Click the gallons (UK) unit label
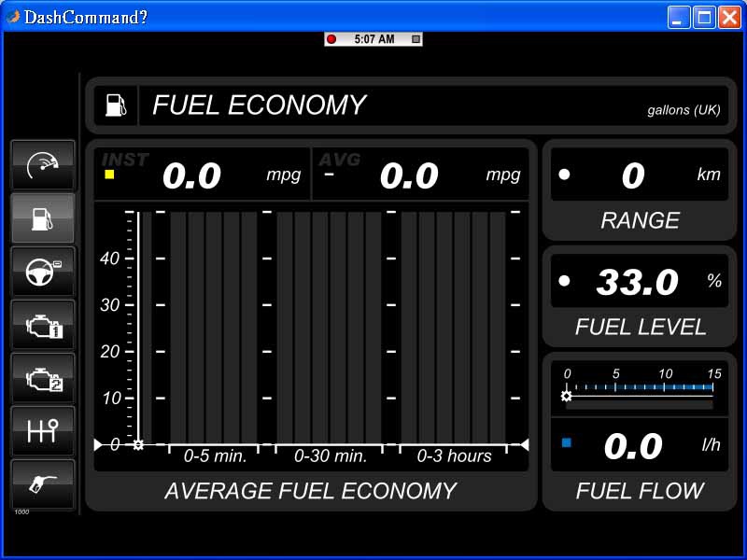 [684, 110]
